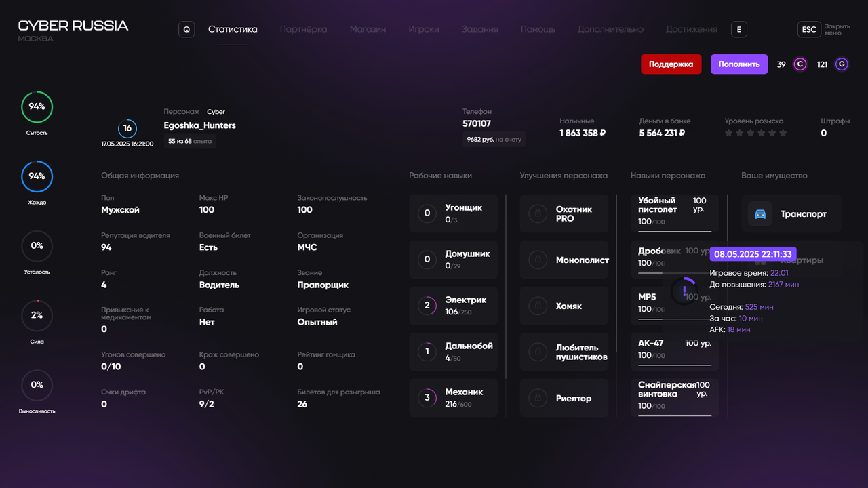Click the purple Пополнить button

coord(739,64)
